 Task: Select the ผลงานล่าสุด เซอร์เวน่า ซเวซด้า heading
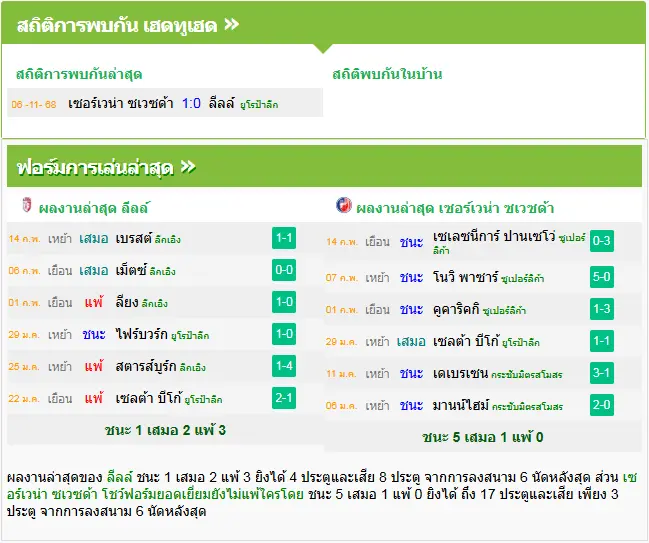(x=455, y=208)
